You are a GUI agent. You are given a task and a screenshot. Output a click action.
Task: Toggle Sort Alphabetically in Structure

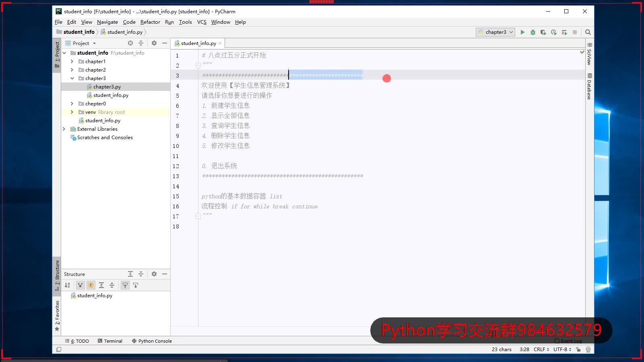coord(67,285)
